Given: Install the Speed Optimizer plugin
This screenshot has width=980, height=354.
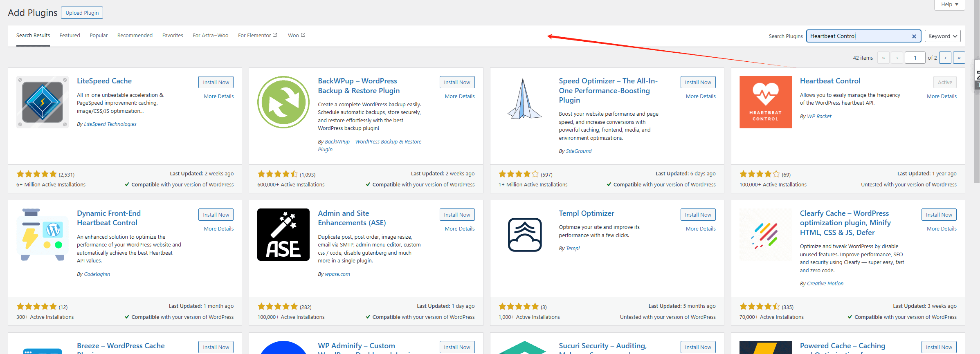Looking at the screenshot, I should [698, 82].
